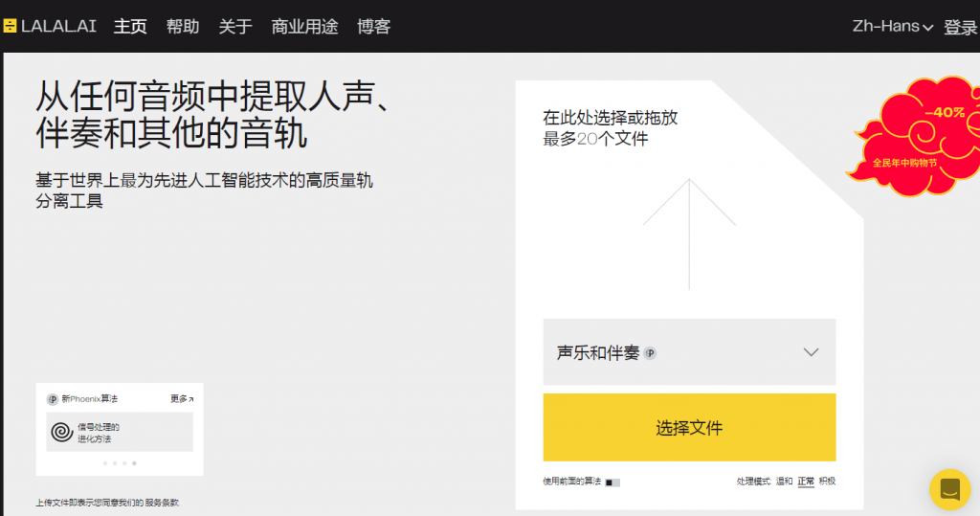Click the yellow 选择文件 button
The width and height of the screenshot is (980, 516).
(689, 427)
